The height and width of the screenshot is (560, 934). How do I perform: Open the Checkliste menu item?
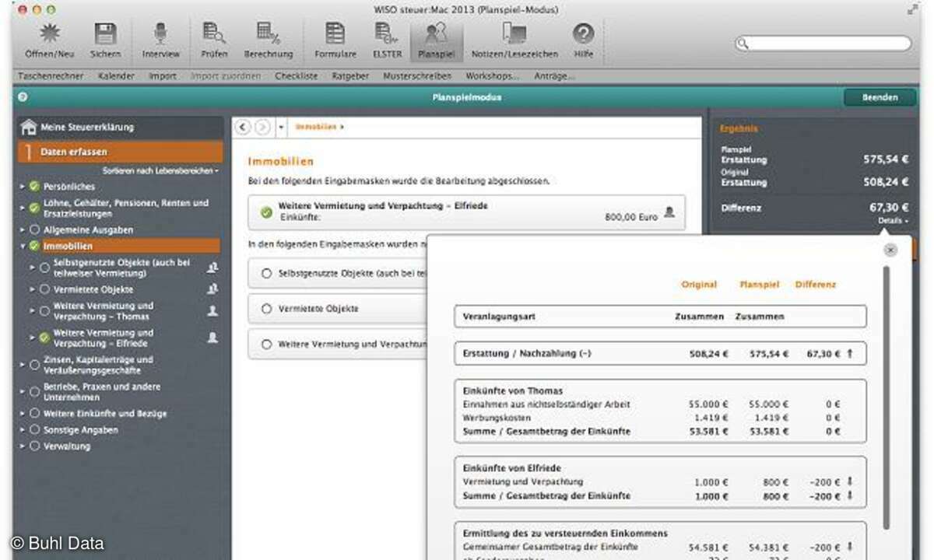tap(297, 76)
